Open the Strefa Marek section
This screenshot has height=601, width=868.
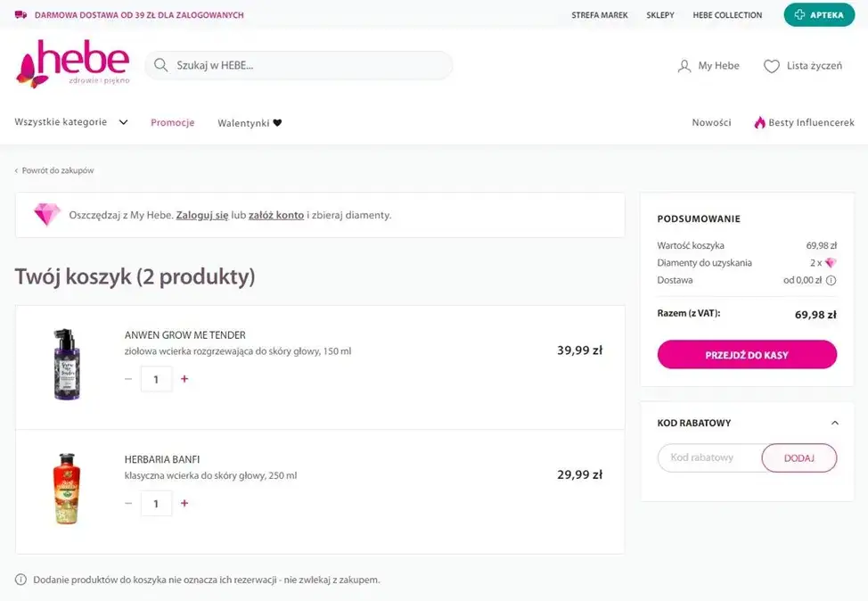[x=600, y=14]
